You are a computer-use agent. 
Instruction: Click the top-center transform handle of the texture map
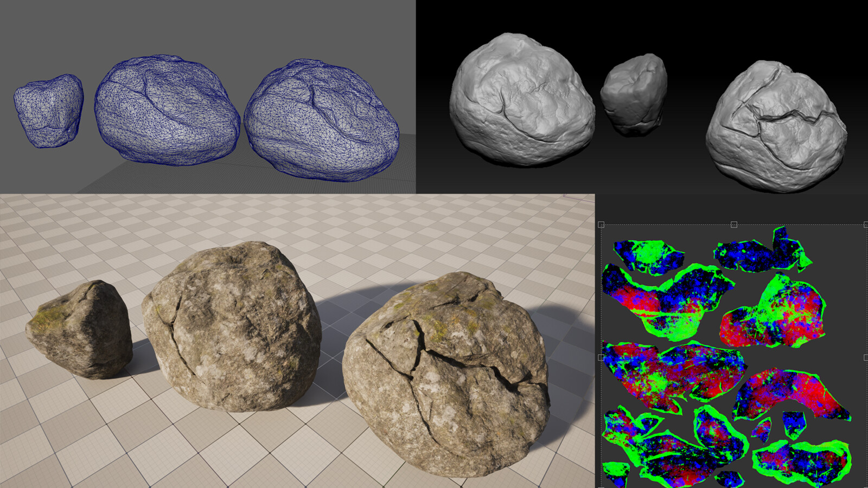pos(734,224)
